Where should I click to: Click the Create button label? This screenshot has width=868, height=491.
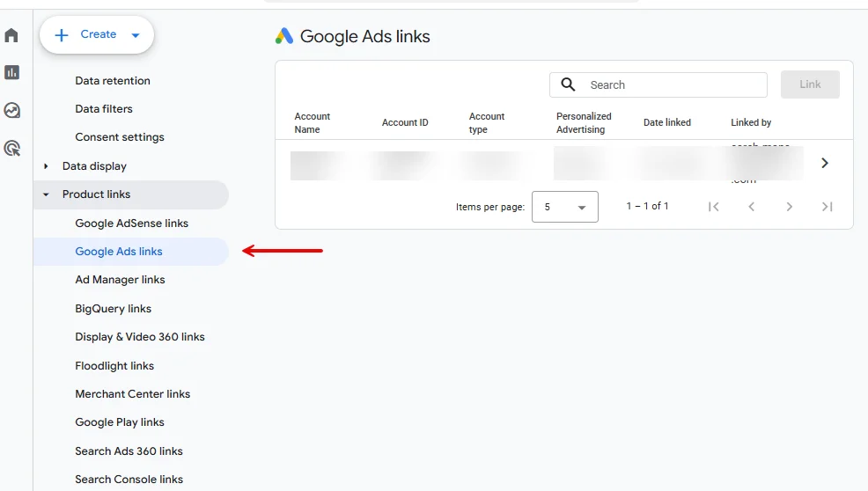(x=98, y=34)
